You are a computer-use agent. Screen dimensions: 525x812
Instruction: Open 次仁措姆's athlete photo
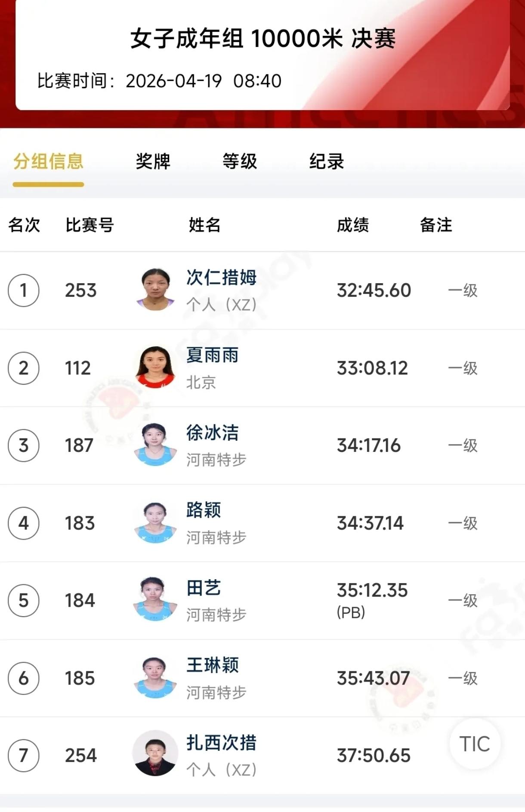click(155, 290)
